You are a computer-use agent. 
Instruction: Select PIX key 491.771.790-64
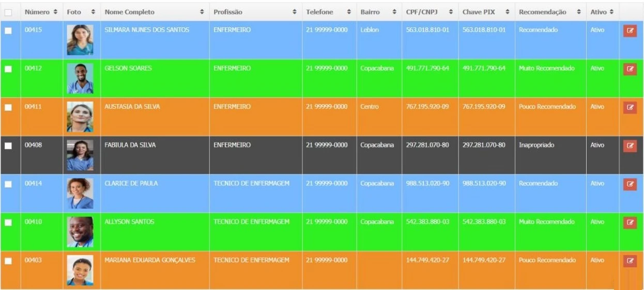484,68
